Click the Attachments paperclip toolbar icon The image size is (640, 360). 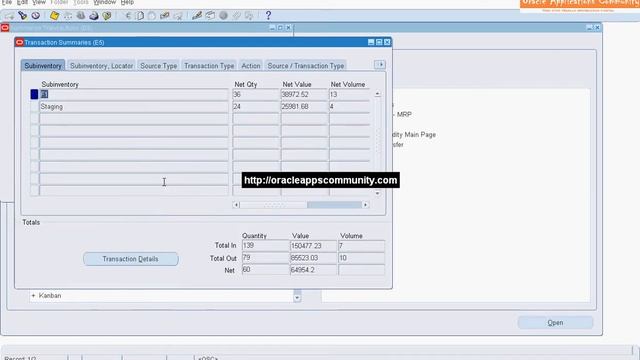[236, 16]
